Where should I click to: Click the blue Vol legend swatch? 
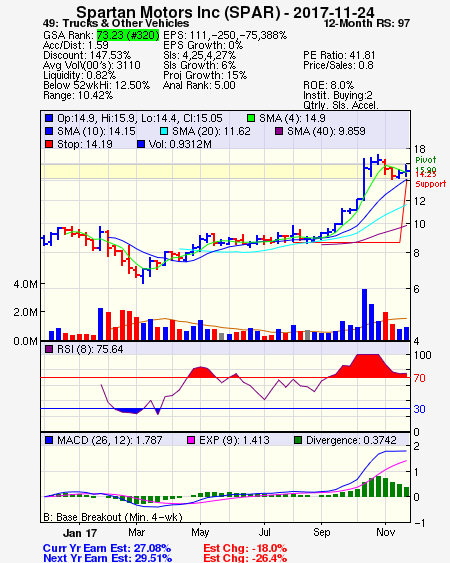click(141, 144)
